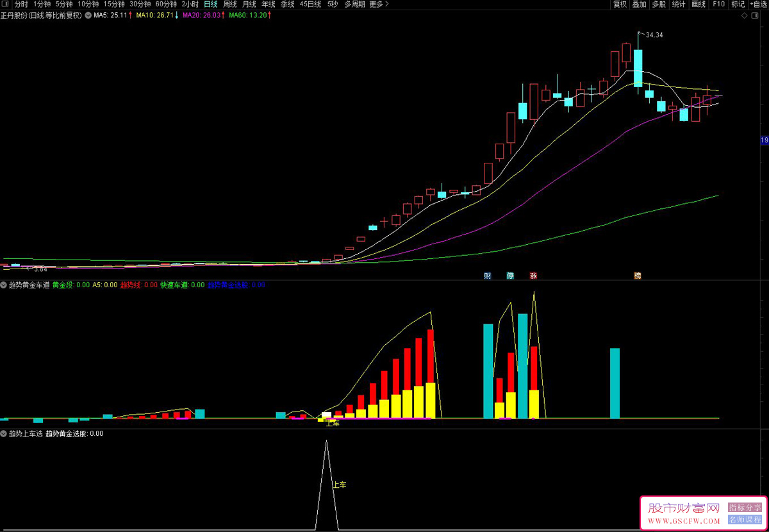Click the 上车 label in bottom panel

pos(340,485)
